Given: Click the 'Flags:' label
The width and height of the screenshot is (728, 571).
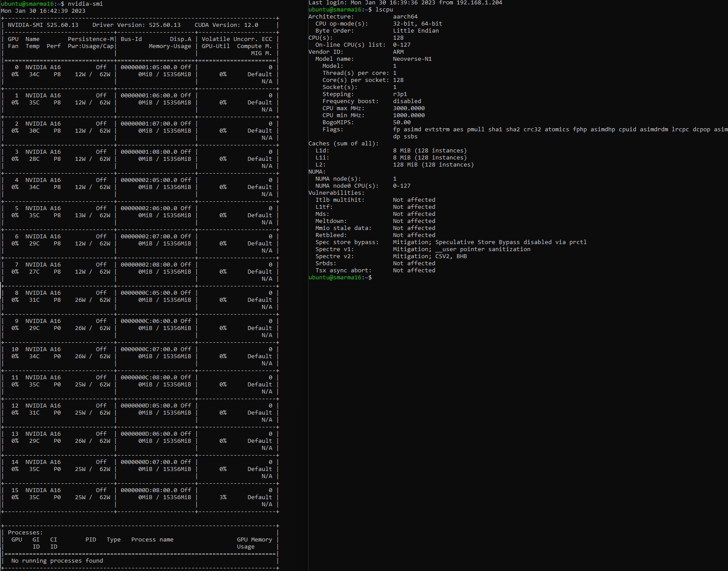Looking at the screenshot, I should tap(333, 129).
